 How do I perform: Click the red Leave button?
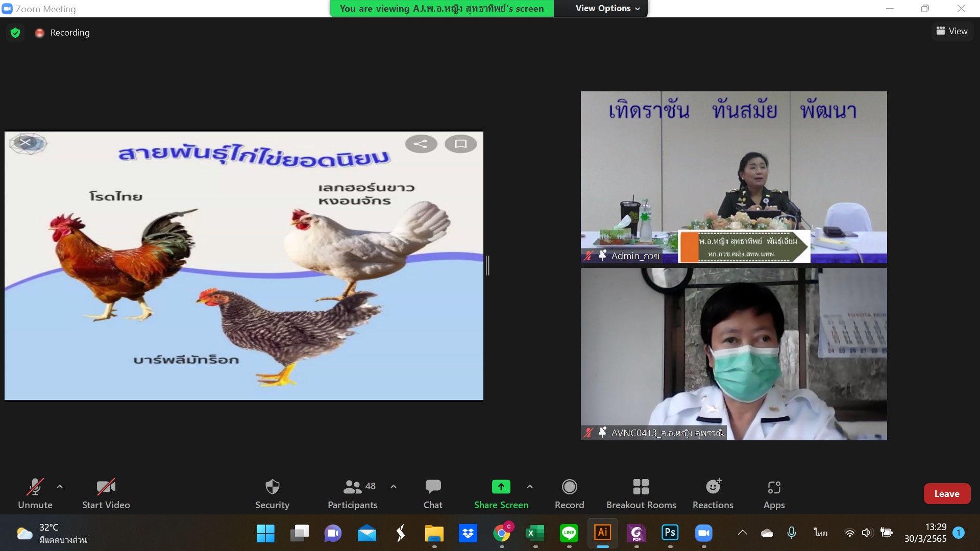click(x=947, y=493)
